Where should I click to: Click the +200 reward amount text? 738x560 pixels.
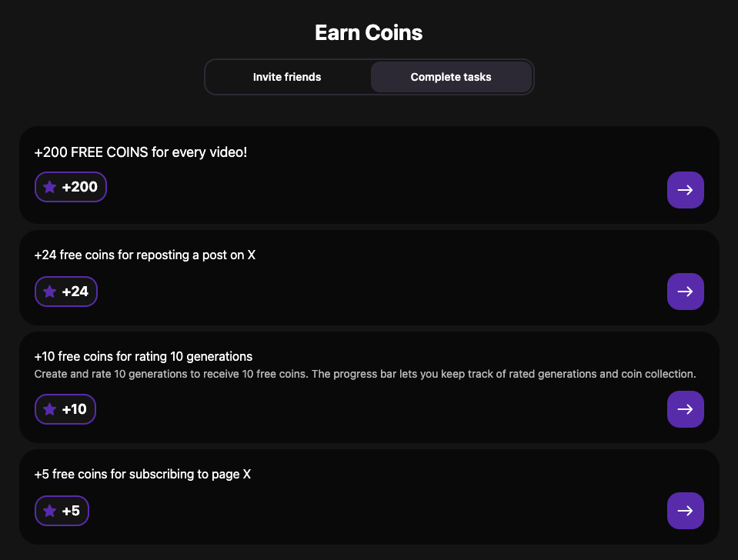(x=80, y=187)
